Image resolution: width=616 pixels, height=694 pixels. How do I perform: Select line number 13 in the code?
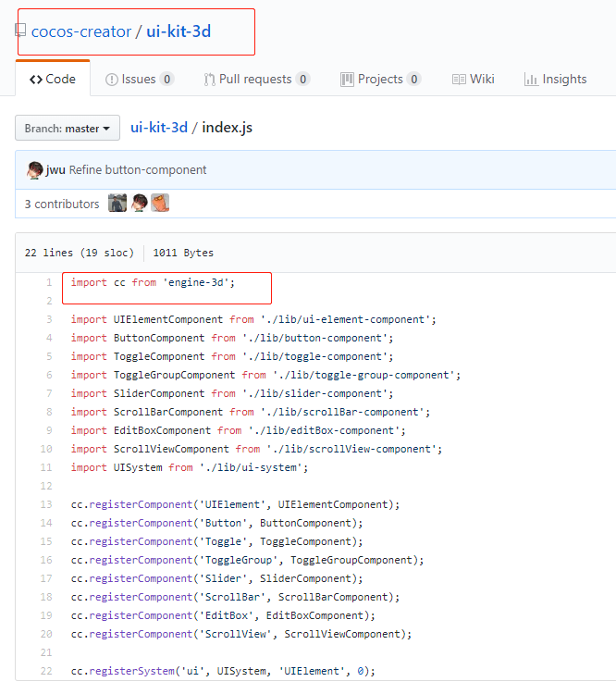(46, 504)
